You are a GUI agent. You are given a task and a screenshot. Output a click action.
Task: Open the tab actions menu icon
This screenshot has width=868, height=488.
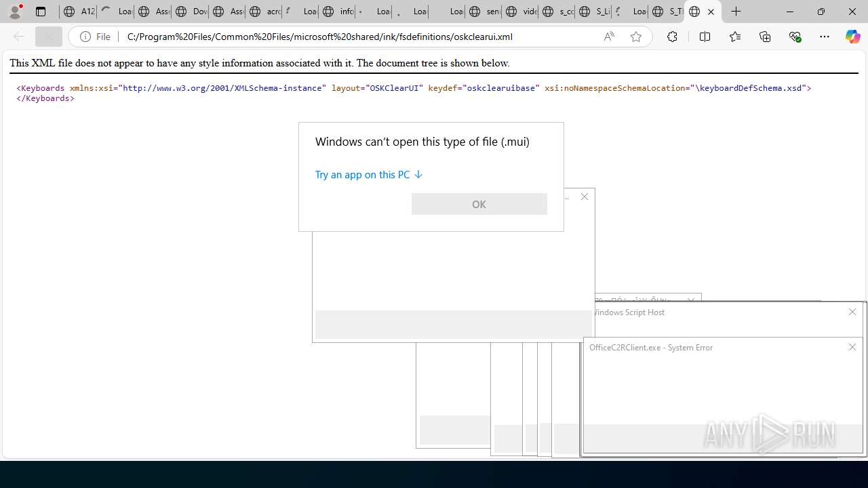41,12
